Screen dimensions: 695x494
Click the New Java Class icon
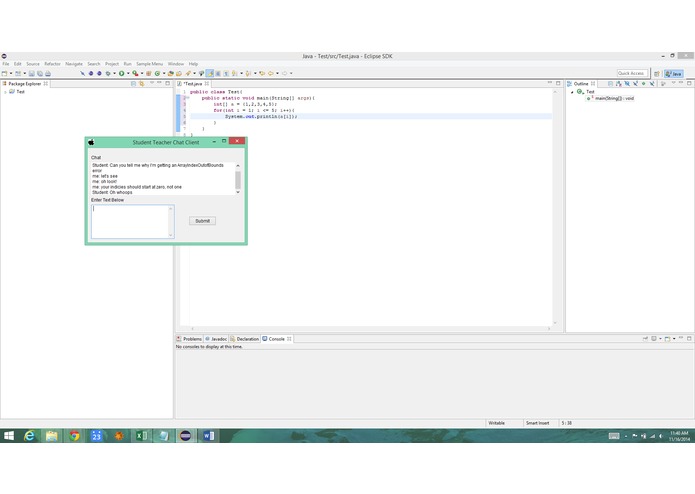(157, 74)
